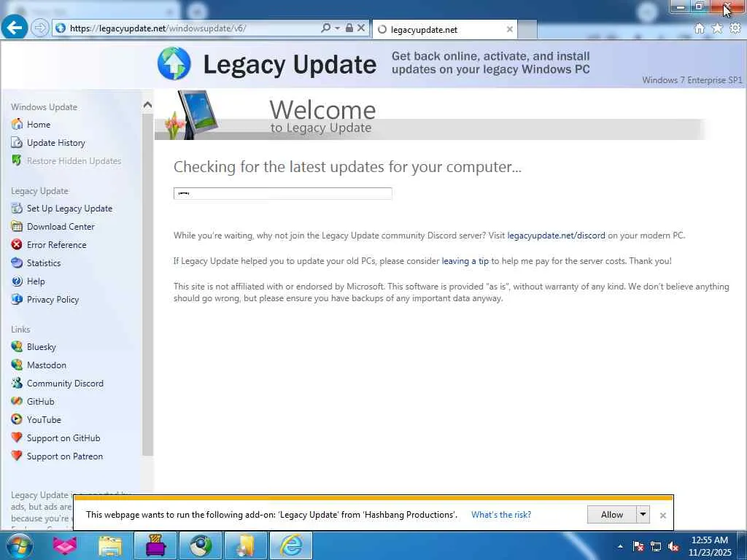Click the red Error Reference icon
Viewport: 747px width, 560px height.
click(x=17, y=245)
